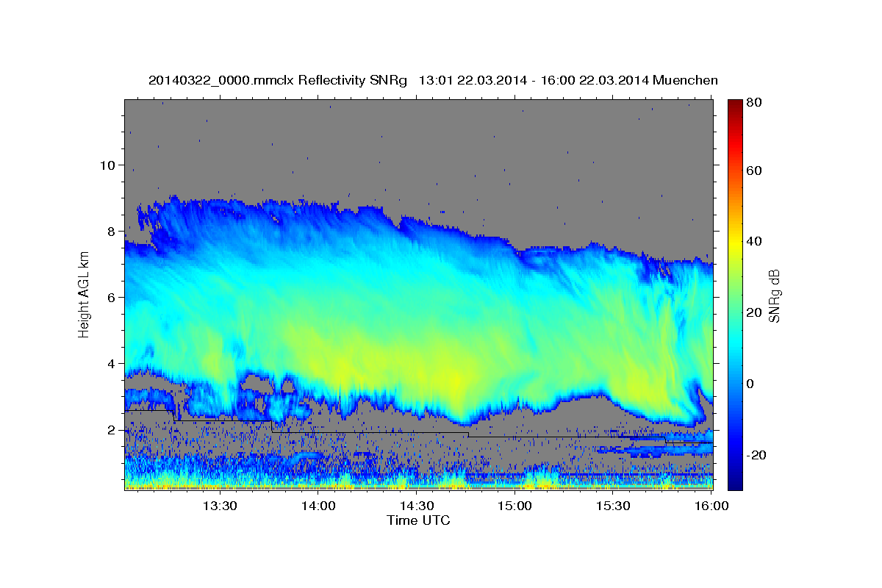
Task: Click the 14:00 time tick label
Action: [318, 506]
